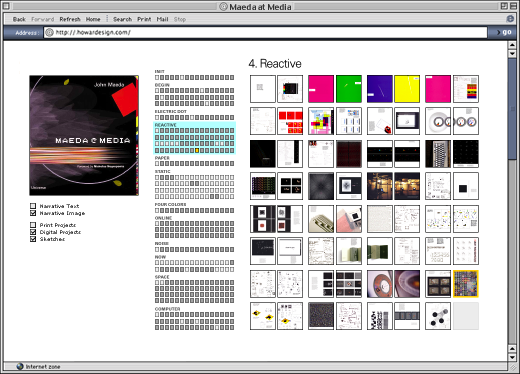Click the window zoom button in title bar
Viewport: 520px width, 374px height.
[504, 6]
